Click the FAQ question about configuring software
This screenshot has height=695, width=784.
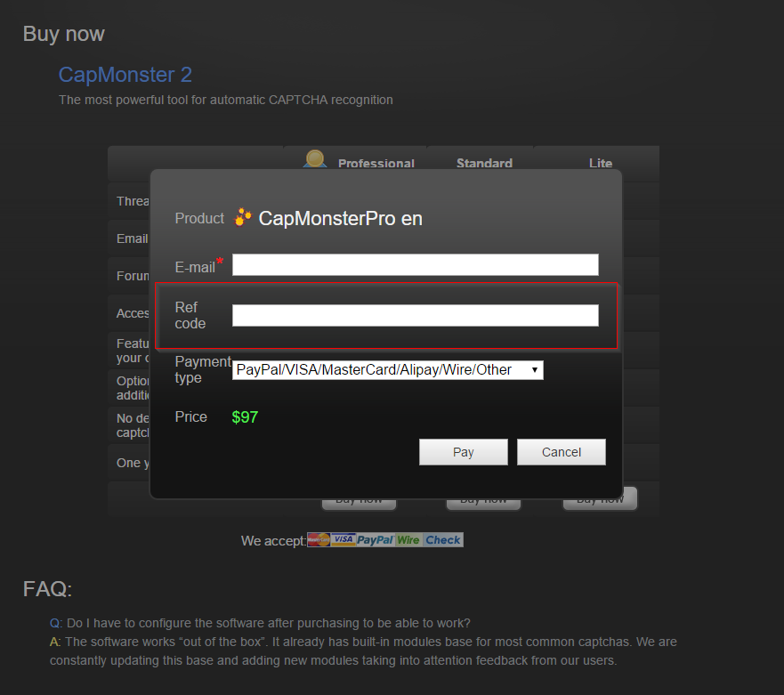click(269, 623)
